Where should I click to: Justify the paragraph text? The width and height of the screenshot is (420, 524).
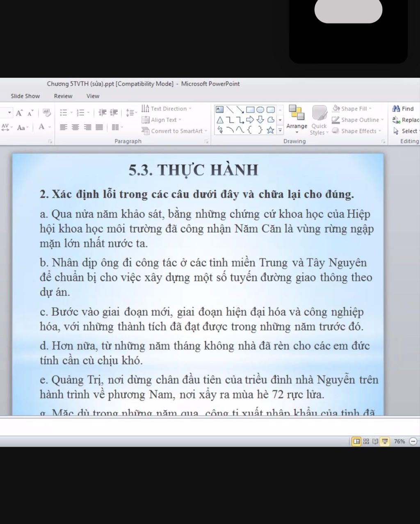(99, 127)
